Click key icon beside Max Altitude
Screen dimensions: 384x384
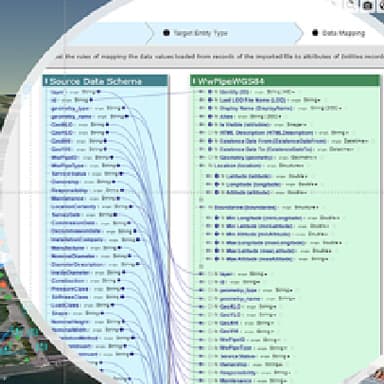(x=217, y=259)
